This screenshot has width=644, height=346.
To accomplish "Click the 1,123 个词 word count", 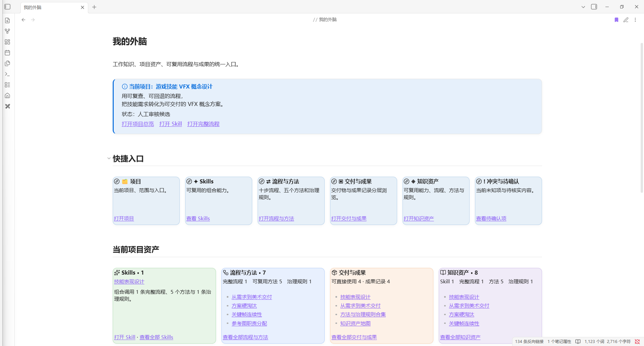I will 594,342.
